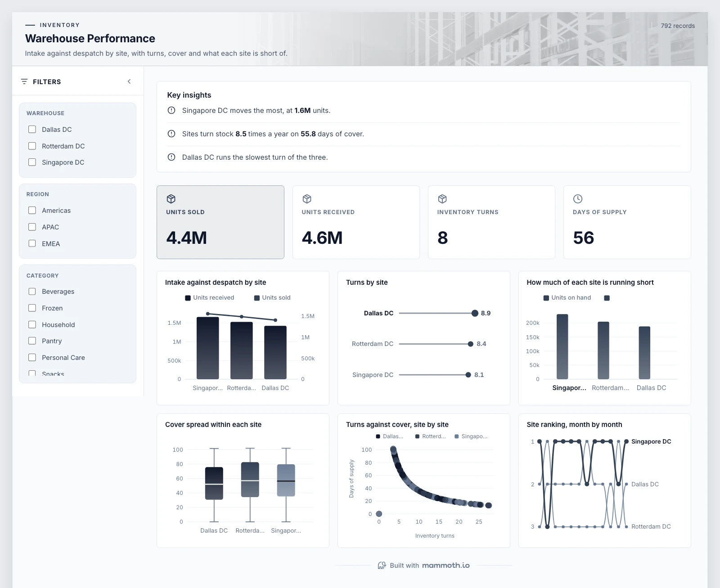Open the mammoth.io link in footer
Screen dimensions: 720x588
(446, 566)
